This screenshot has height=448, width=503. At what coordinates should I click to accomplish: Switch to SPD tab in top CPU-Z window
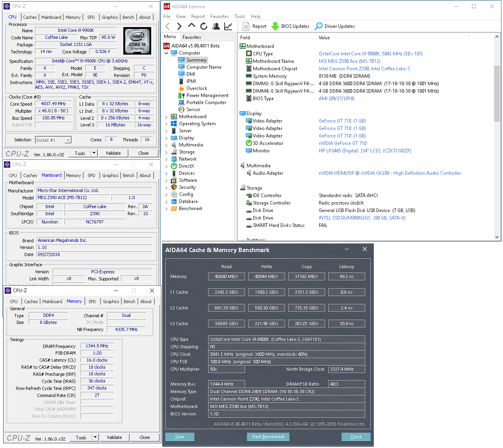pyautogui.click(x=91, y=17)
